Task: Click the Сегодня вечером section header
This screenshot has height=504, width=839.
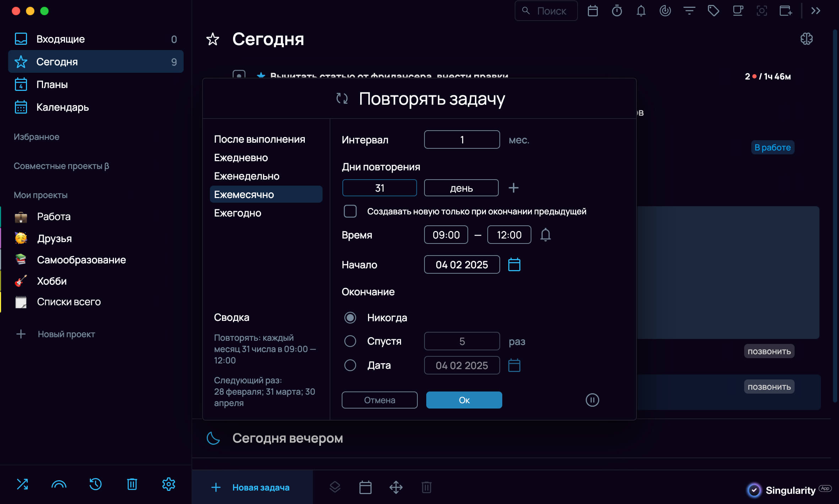Action: pyautogui.click(x=287, y=438)
